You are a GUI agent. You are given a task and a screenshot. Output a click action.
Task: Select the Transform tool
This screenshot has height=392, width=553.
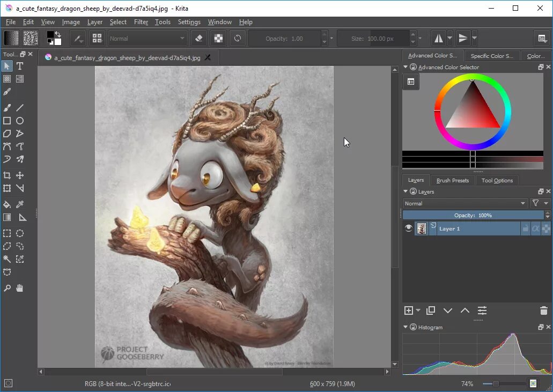point(6,188)
